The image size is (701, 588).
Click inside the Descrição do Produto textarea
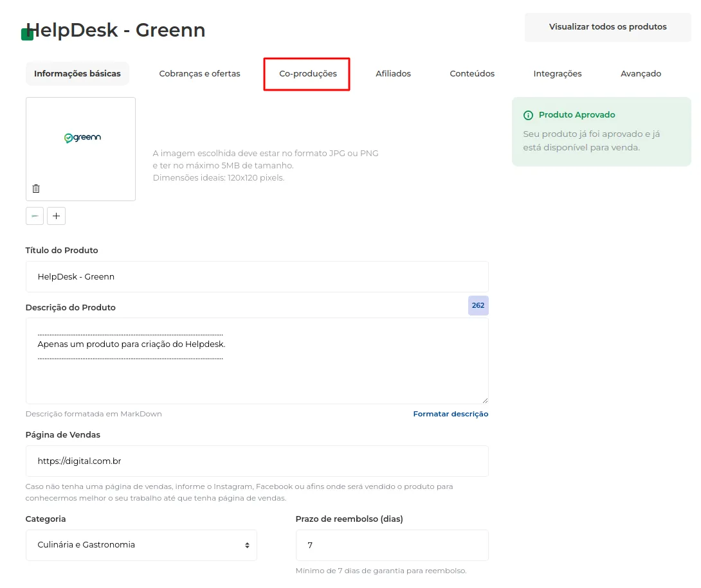(x=257, y=361)
